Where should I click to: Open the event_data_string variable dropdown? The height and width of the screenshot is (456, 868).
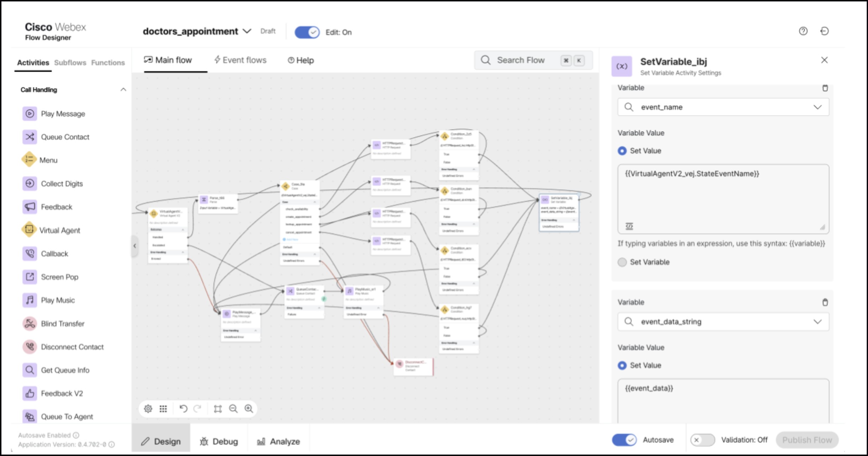817,322
